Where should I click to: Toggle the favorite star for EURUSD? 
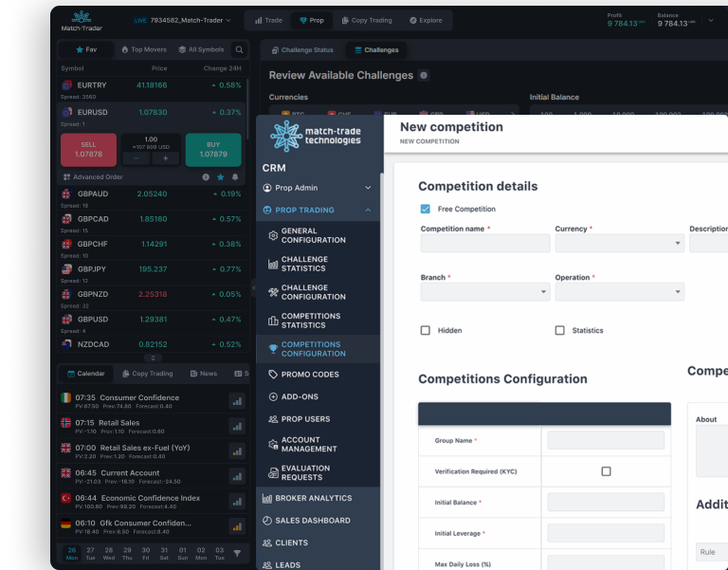(221, 176)
